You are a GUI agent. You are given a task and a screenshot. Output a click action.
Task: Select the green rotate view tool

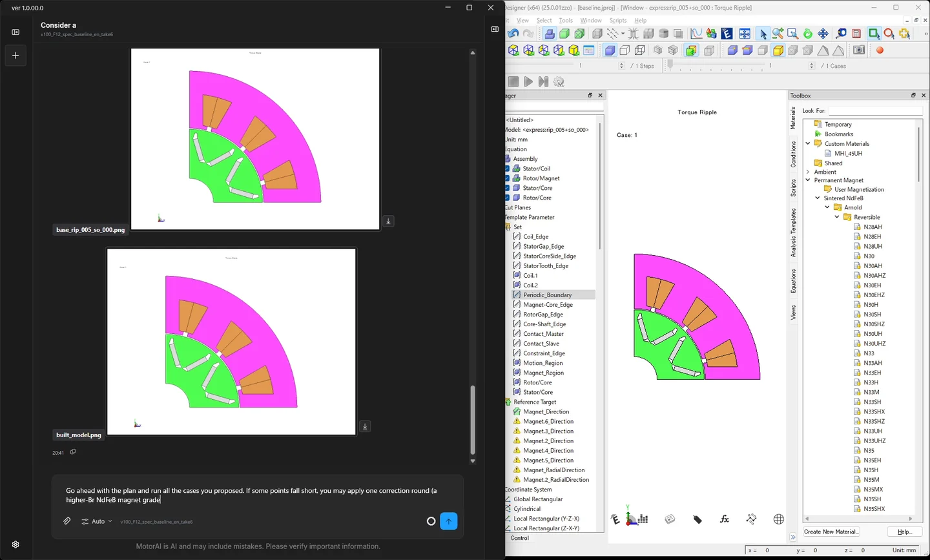[808, 34]
